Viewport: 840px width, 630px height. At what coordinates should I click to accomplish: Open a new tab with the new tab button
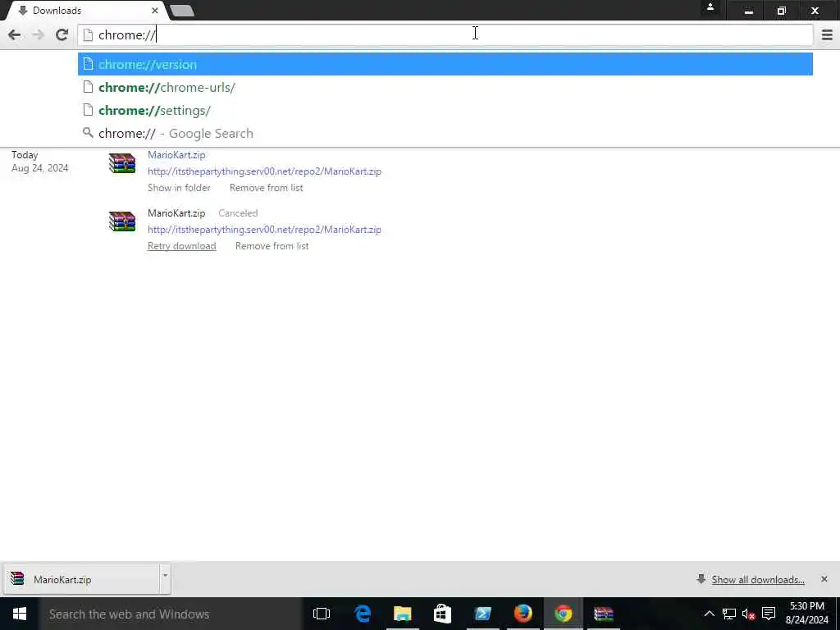[181, 11]
